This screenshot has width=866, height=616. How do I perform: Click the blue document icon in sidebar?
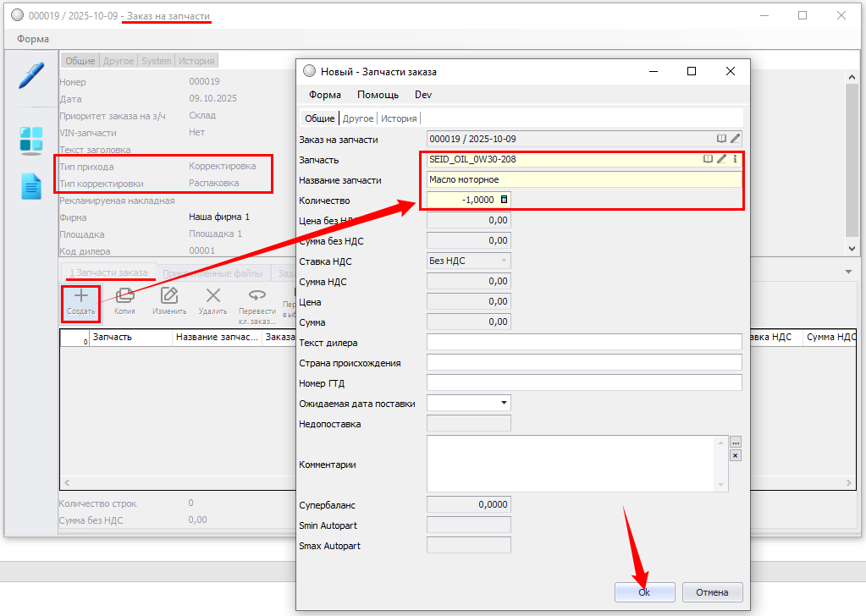[31, 186]
